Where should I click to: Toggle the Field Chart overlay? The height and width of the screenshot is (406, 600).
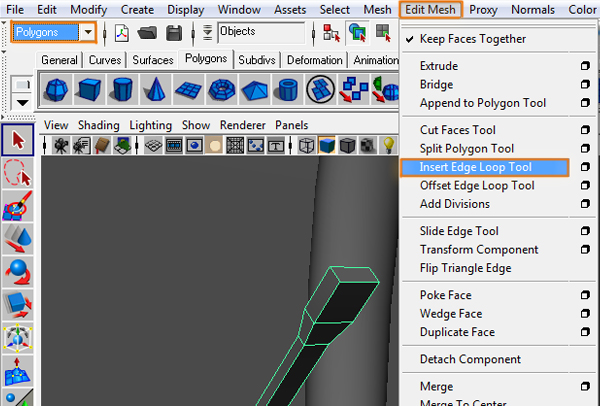[x=235, y=146]
